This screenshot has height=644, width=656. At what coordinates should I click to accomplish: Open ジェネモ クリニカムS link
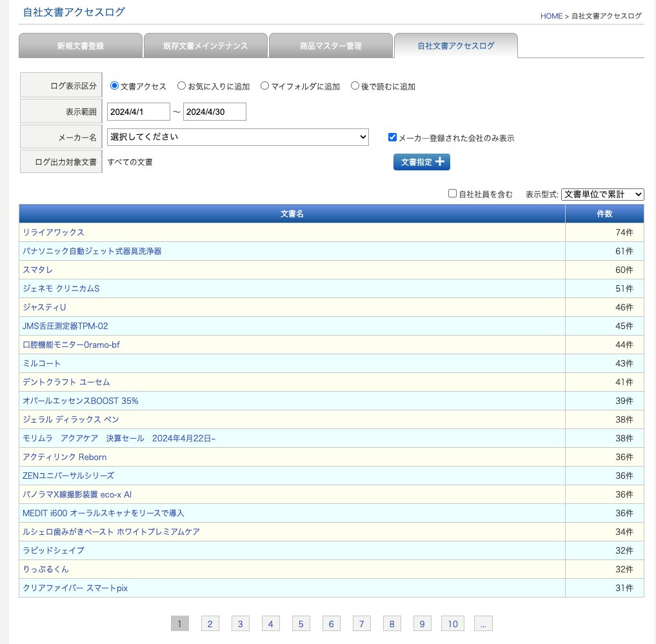(x=61, y=288)
